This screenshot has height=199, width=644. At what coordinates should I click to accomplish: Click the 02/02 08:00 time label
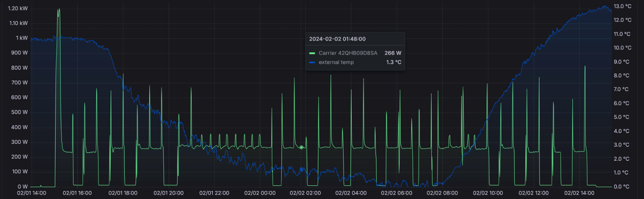pos(442,193)
